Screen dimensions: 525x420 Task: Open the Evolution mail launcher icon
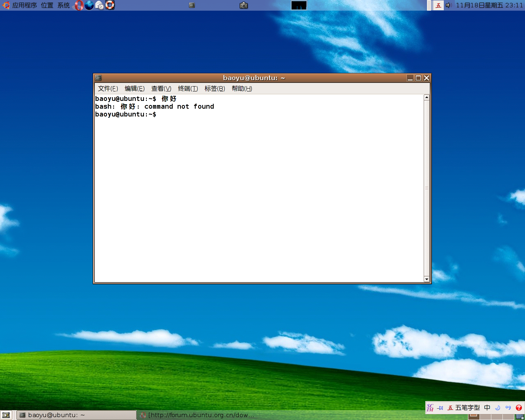100,5
